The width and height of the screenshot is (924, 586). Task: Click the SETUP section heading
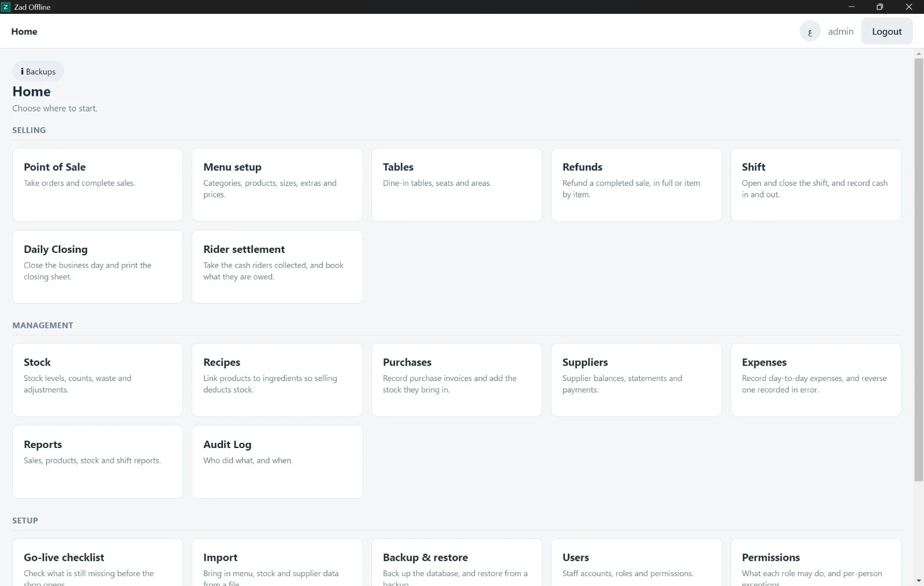click(x=25, y=520)
